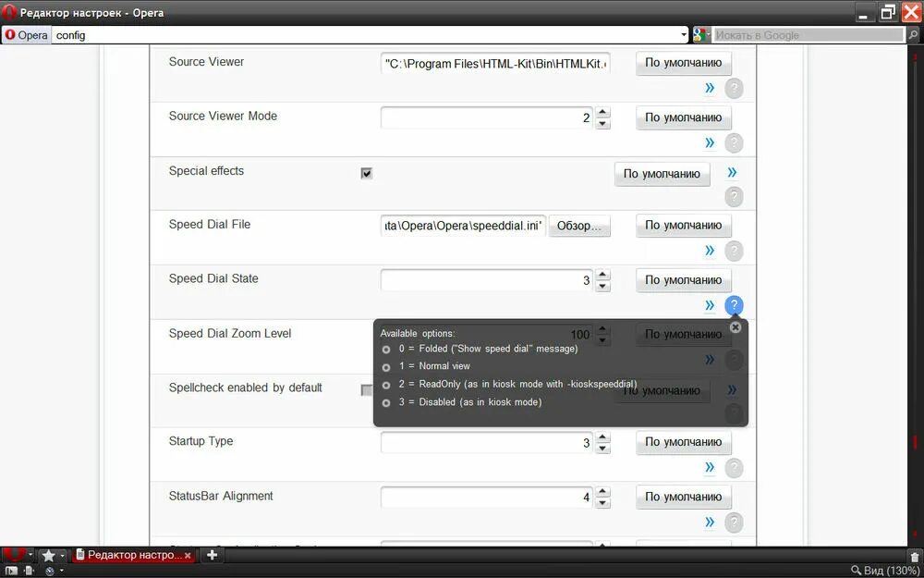The height and width of the screenshot is (578, 924).
Task: Open the search engine dropdown arrow
Action: point(709,35)
